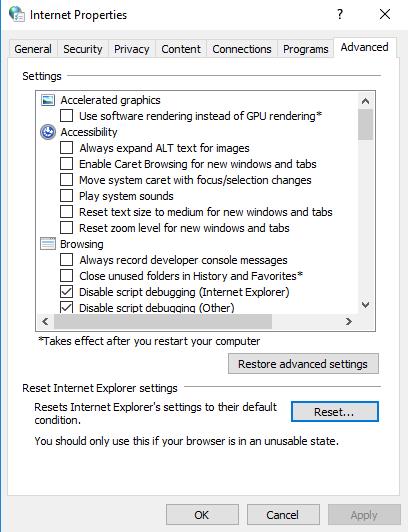The image size is (408, 532).
Task: Click the question mark help icon
Action: 340,14
